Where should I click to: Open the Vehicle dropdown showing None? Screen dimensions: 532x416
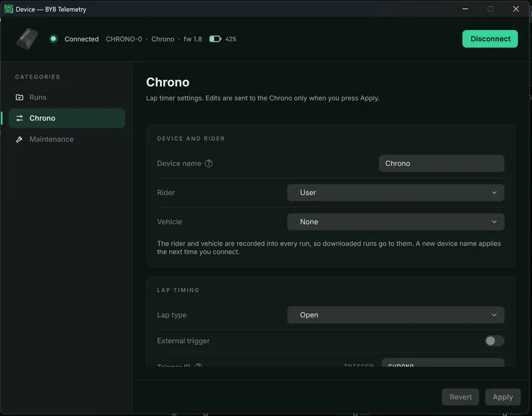[395, 222]
